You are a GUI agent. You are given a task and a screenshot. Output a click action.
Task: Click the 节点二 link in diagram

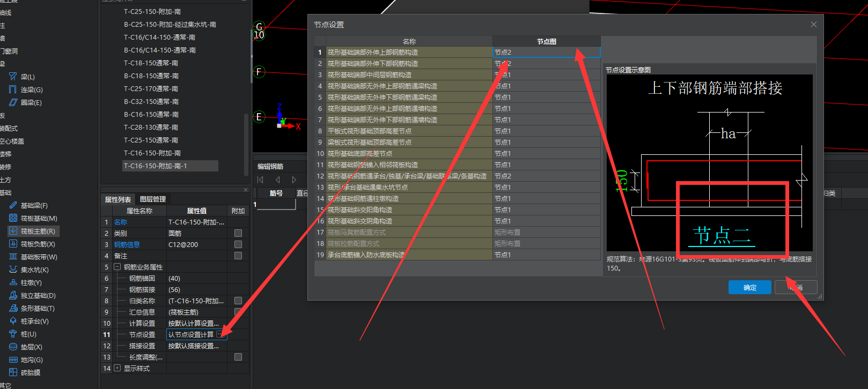[722, 235]
